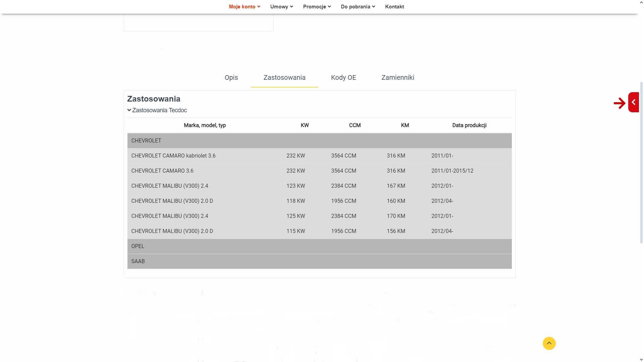Viewport: 644px width, 362px height.
Task: Click the 2011/01-2015/12 production date
Action: click(452, 171)
